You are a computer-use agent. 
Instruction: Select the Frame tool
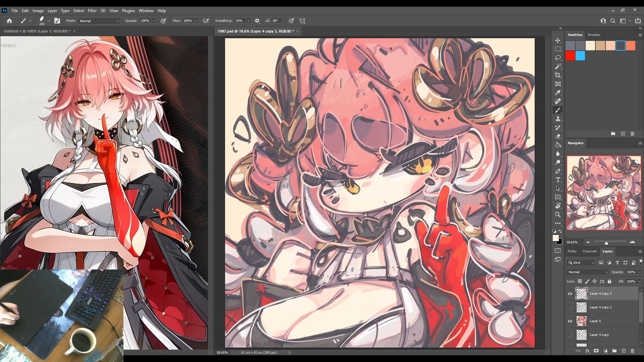coord(558,84)
